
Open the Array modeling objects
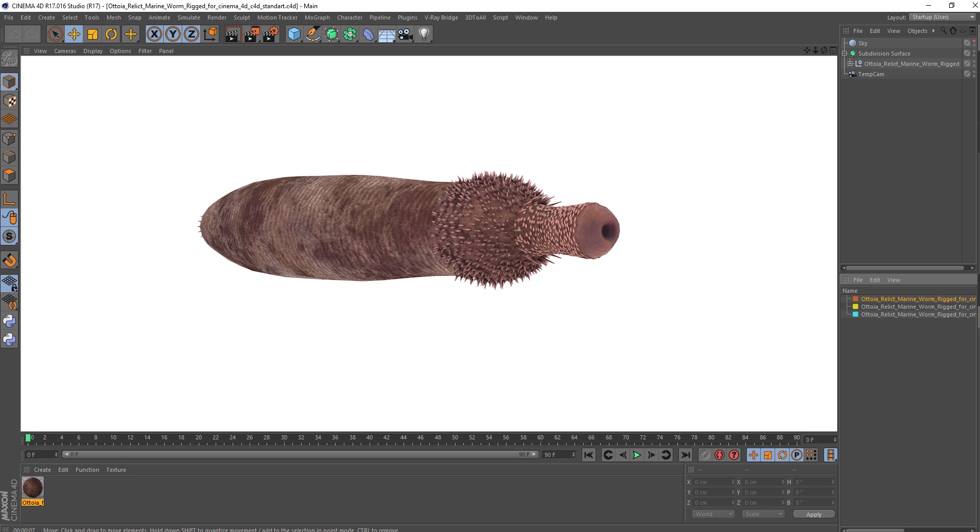click(350, 34)
